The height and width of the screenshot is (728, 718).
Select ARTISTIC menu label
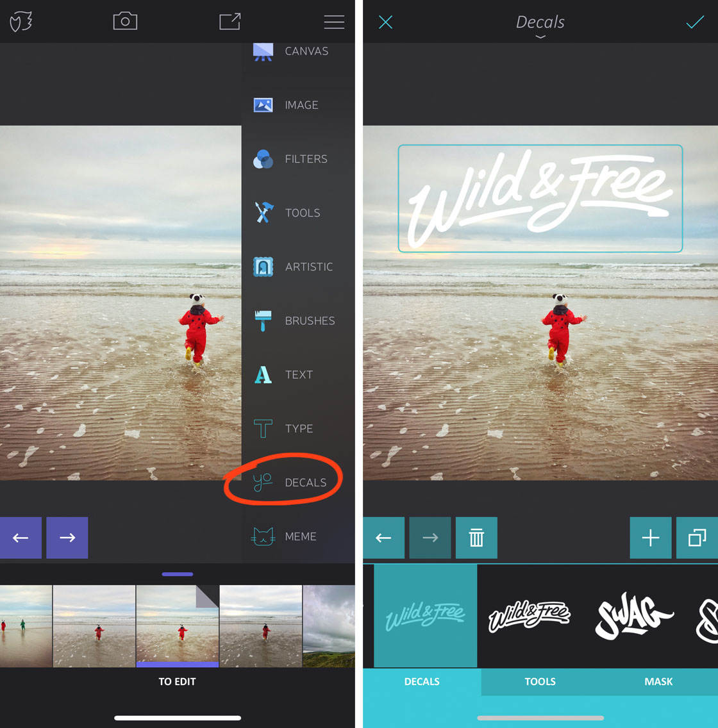point(309,267)
